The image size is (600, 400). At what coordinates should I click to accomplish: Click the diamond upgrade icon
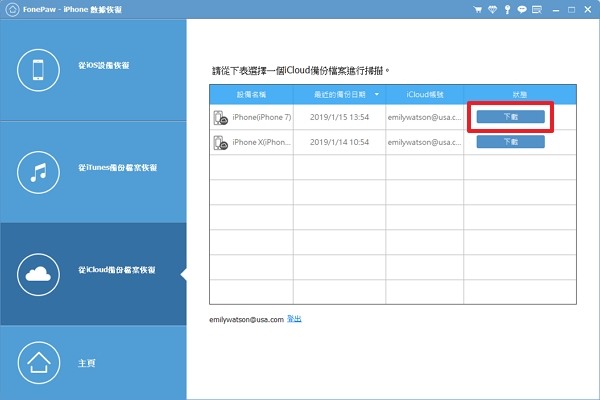point(492,10)
